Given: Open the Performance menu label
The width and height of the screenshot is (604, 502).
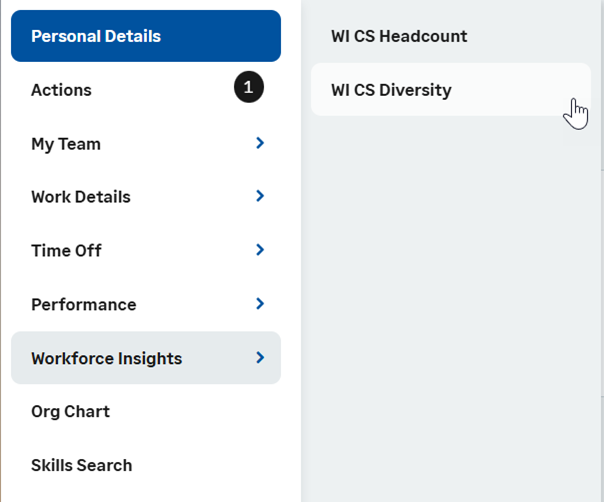Looking at the screenshot, I should [x=83, y=304].
